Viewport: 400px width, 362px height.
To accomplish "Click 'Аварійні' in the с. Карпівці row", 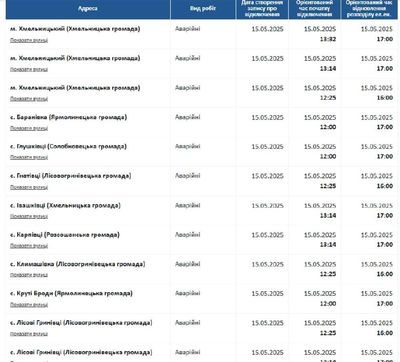I will click(x=188, y=235).
